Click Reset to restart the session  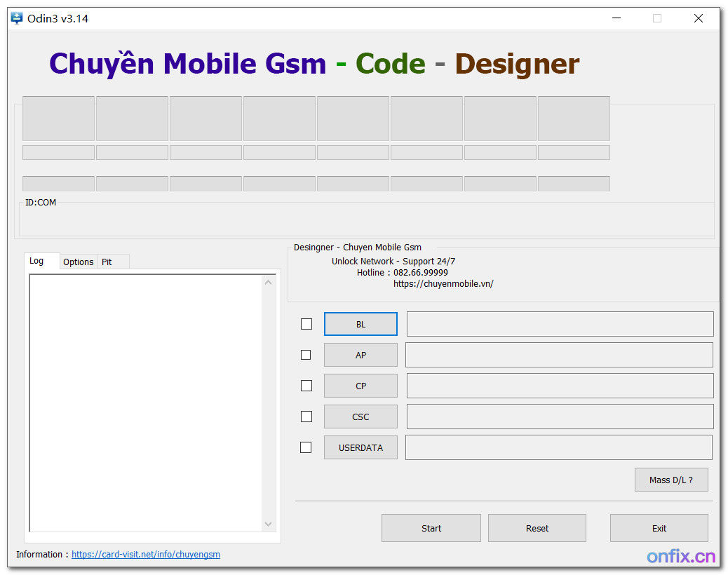[537, 528]
